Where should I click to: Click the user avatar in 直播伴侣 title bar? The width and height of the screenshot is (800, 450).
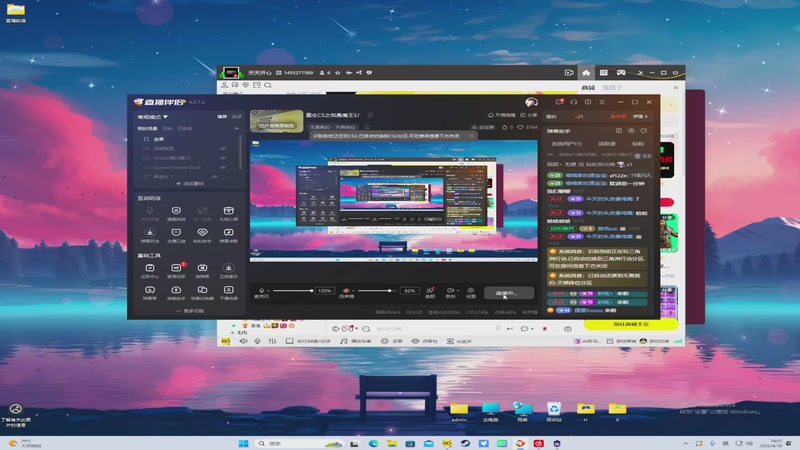click(x=531, y=102)
